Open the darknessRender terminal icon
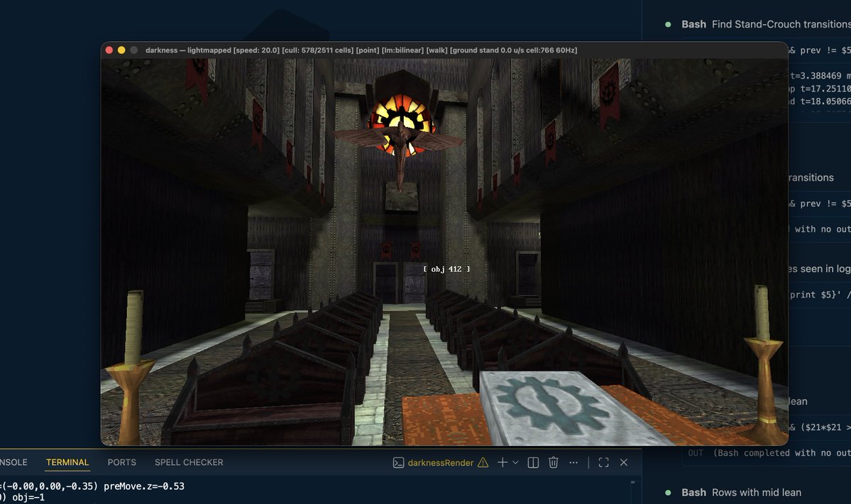 coord(398,463)
